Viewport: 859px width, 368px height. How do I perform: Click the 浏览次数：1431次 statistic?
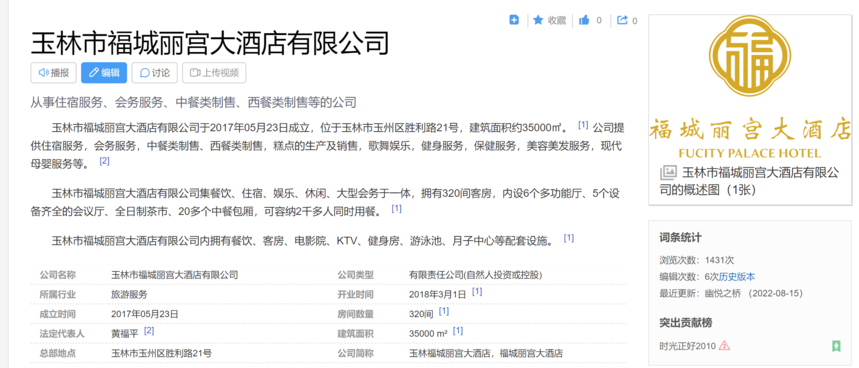(x=697, y=260)
